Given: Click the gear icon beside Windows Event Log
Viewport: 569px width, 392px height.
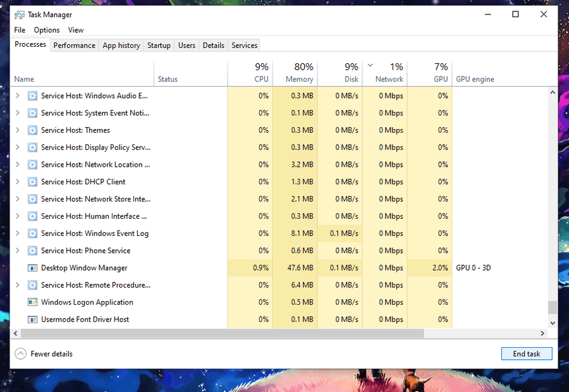Looking at the screenshot, I should pyautogui.click(x=32, y=233).
